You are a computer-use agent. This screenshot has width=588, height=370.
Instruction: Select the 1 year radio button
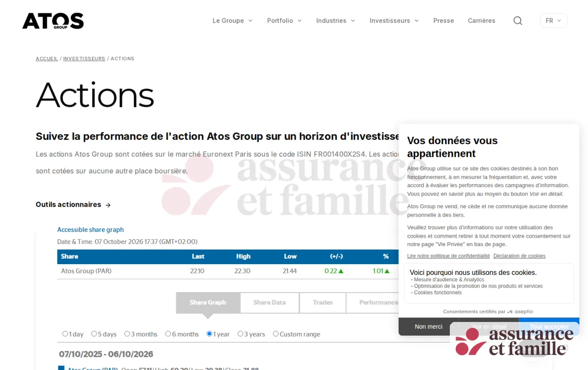pyautogui.click(x=209, y=334)
